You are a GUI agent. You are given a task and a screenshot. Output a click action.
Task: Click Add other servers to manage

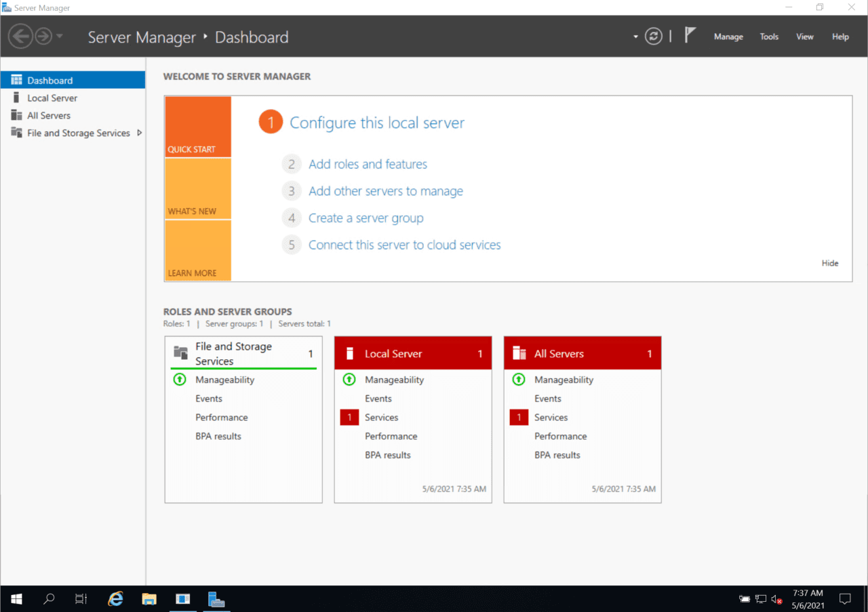386,191
